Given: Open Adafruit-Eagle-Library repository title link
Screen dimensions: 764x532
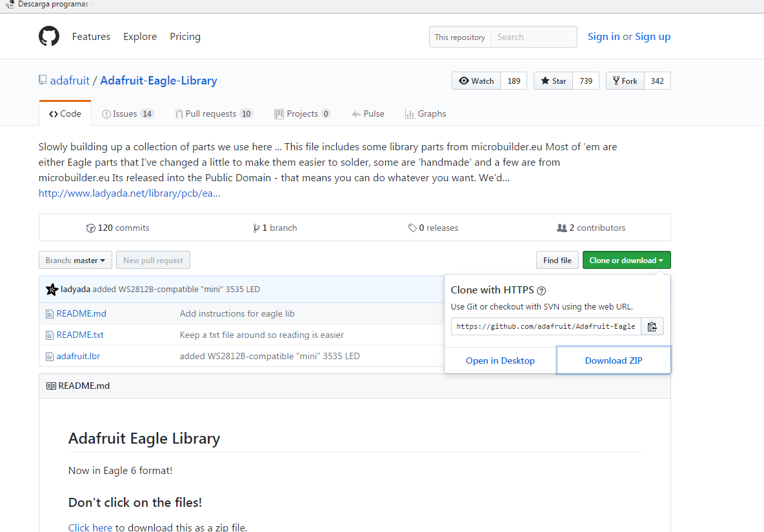Looking at the screenshot, I should point(159,81).
